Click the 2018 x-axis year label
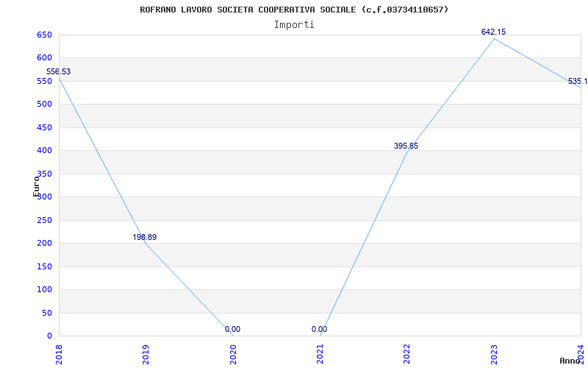 tap(59, 355)
